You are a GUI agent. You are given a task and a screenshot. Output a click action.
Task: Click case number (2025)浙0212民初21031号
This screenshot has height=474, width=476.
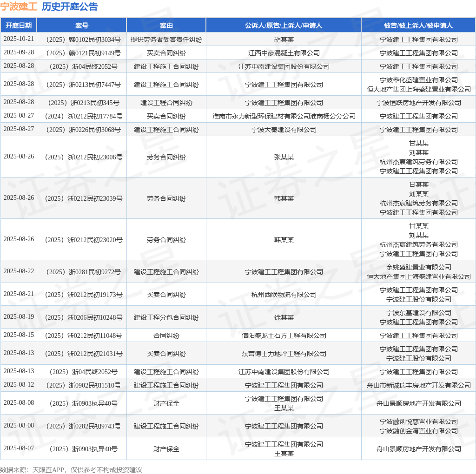point(82,354)
